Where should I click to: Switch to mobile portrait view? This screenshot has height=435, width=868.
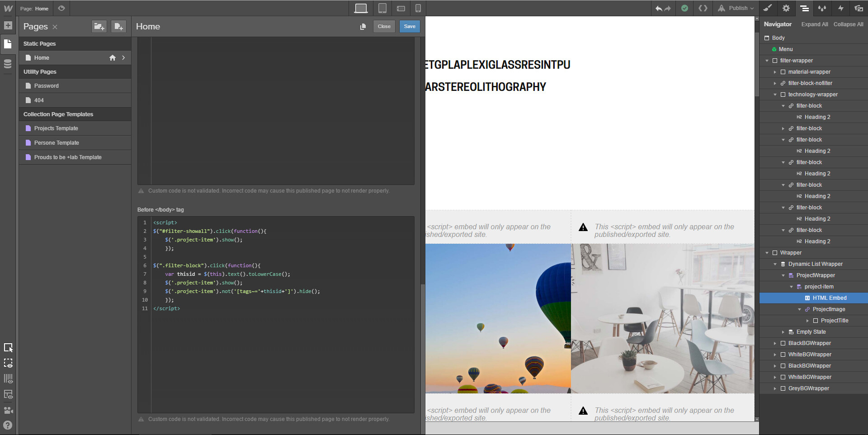[418, 8]
